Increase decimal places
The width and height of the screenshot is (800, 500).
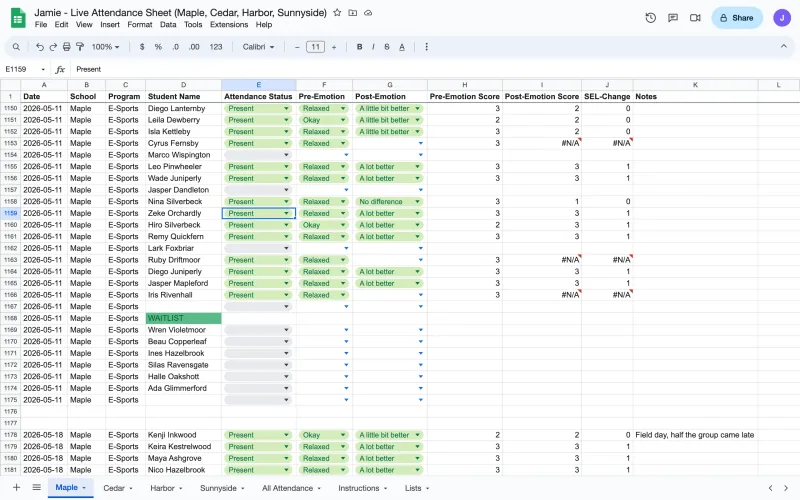(194, 47)
